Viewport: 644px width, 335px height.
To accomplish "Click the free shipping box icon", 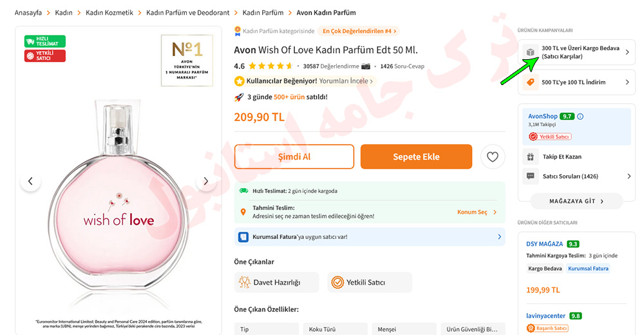I will pyautogui.click(x=531, y=52).
